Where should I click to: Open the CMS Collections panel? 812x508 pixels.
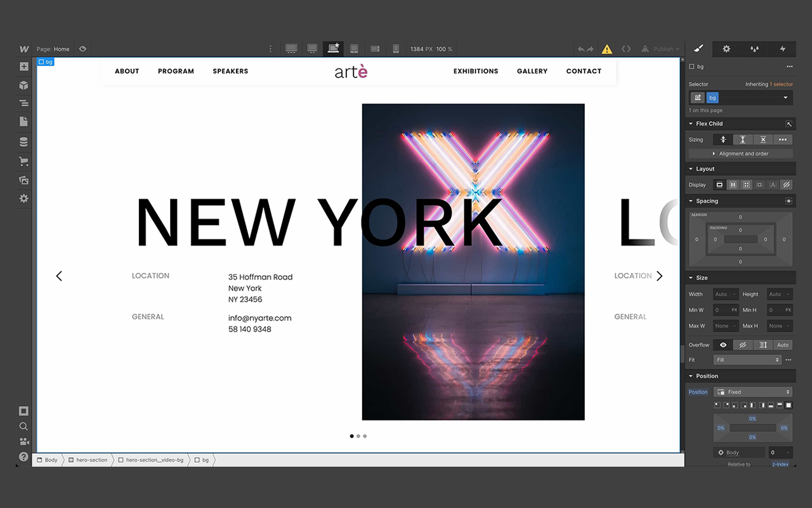pos(23,139)
